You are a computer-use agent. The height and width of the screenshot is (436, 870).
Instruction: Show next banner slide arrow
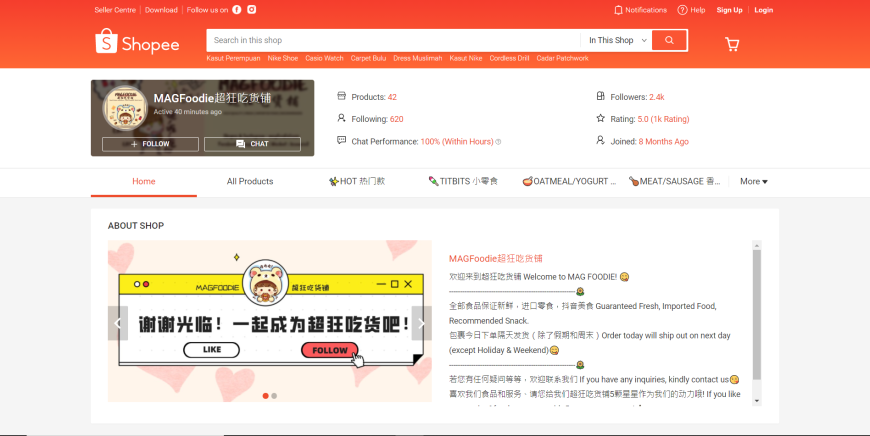click(x=422, y=323)
